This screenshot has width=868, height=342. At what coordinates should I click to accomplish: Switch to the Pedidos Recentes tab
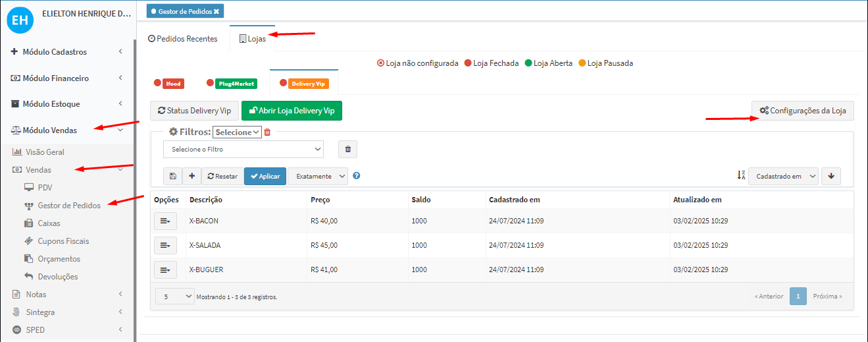pos(183,39)
